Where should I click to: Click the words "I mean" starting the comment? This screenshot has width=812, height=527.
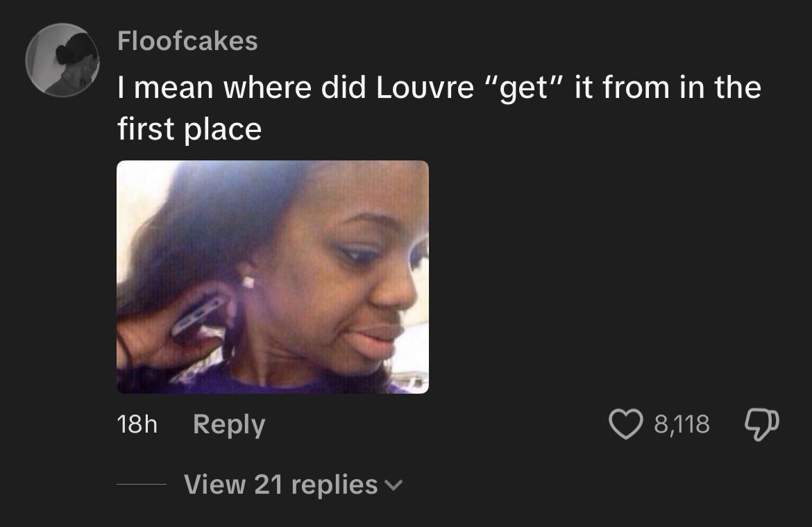tap(165, 87)
